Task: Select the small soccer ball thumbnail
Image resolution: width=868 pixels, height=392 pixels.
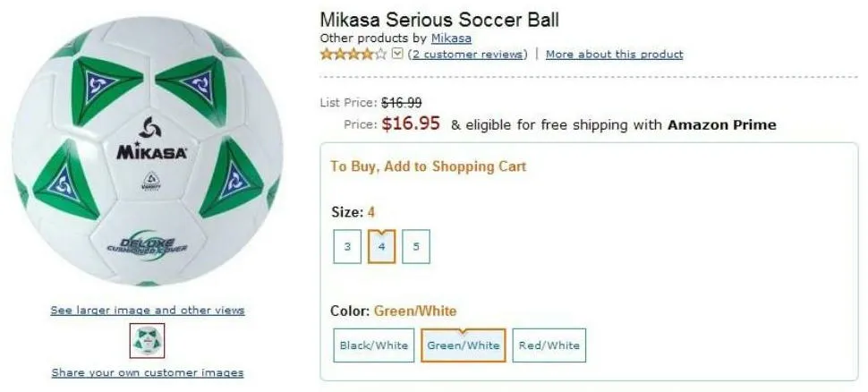Action: pos(147,341)
